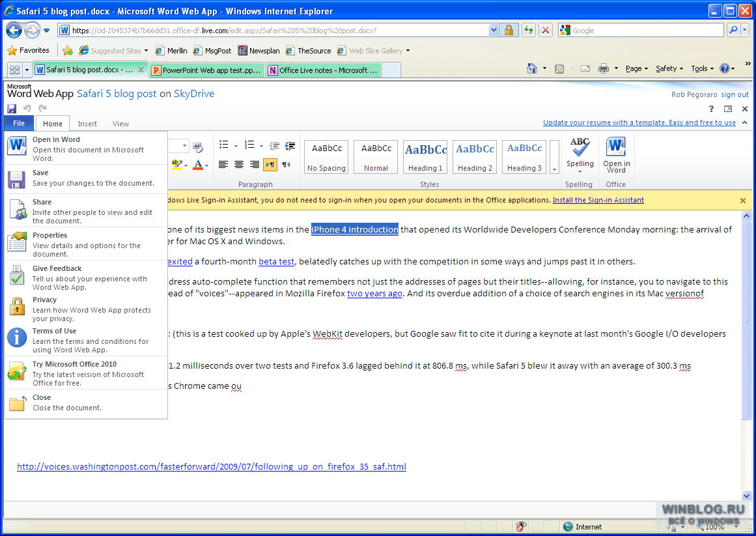Click the sign out link
This screenshot has height=536, width=756.
pos(735,94)
